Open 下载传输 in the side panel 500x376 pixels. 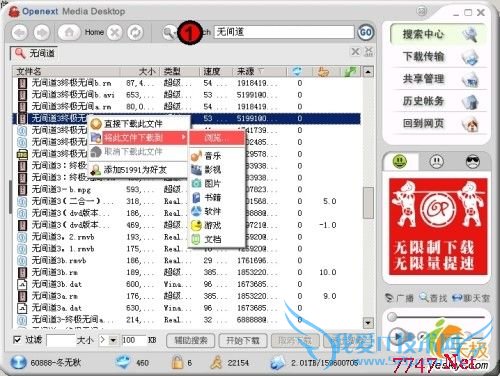(x=438, y=56)
